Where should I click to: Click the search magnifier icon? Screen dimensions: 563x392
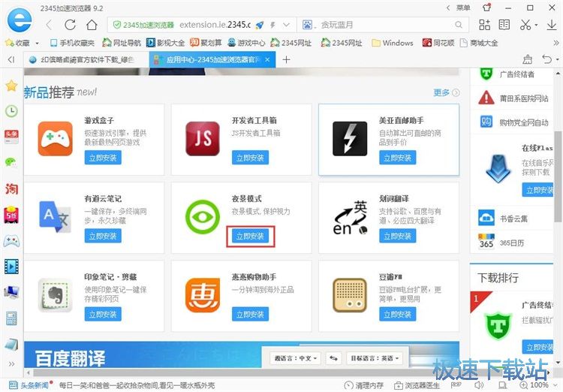point(459,25)
